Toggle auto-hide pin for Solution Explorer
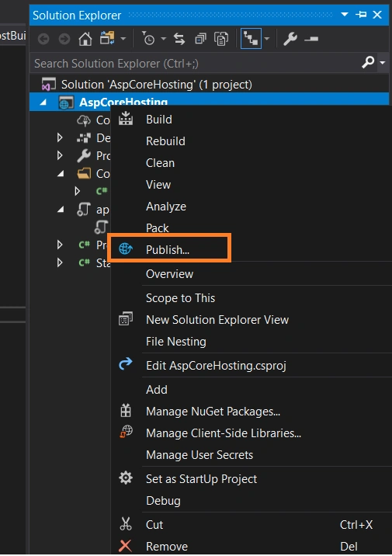This screenshot has width=392, height=556. coord(361,15)
